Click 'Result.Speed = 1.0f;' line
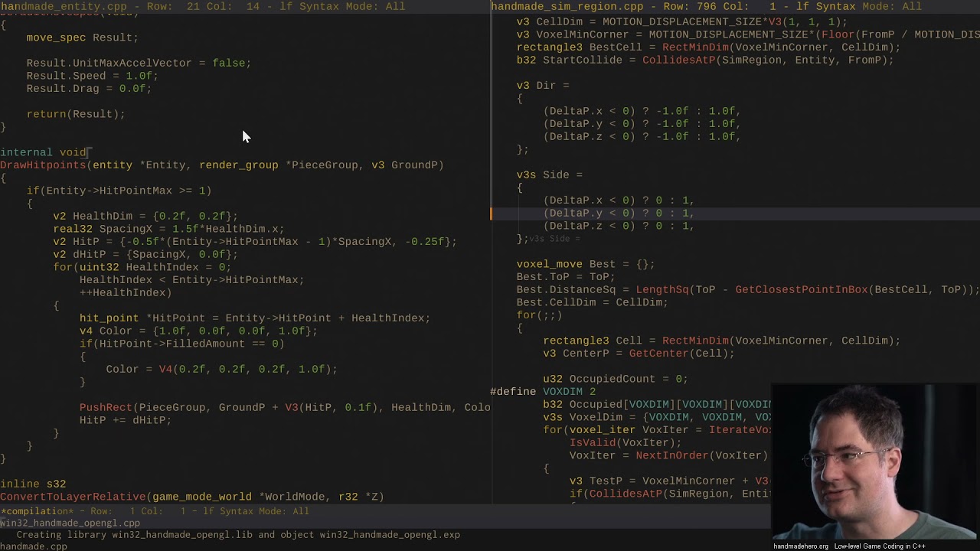Viewport: 980px width, 551px height. pyautogui.click(x=92, y=76)
